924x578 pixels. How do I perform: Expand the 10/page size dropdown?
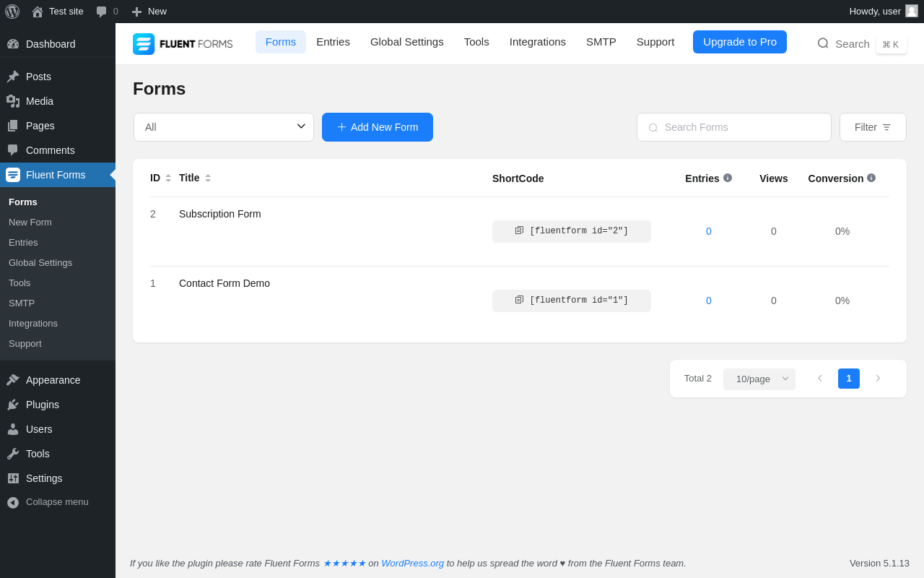tap(759, 379)
